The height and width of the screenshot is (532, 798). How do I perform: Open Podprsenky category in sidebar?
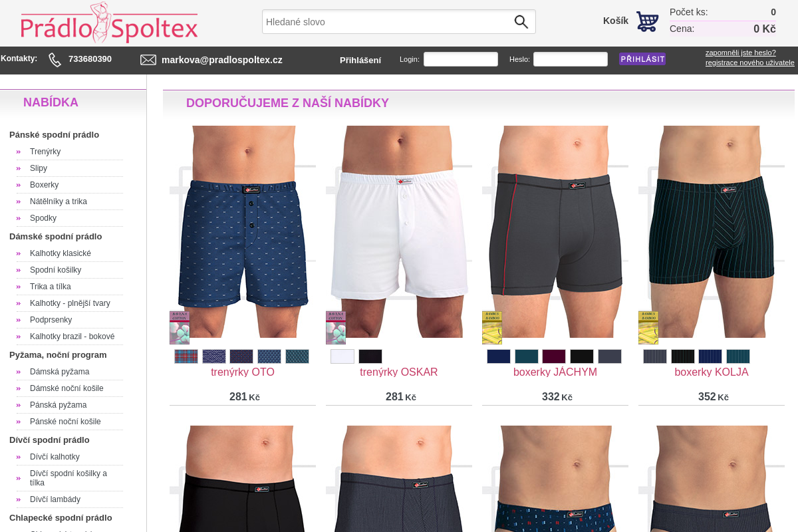(51, 320)
